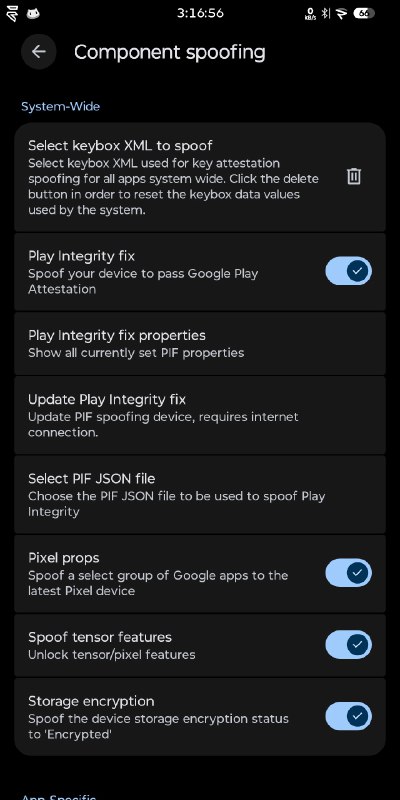The width and height of the screenshot is (400, 800).
Task: Tap the battery indicator in status bar
Action: point(364,13)
